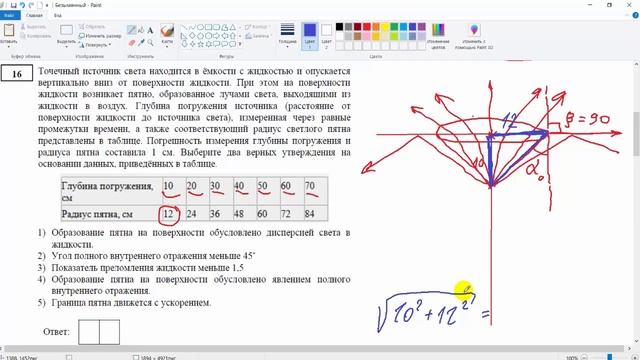
Task: Click the horizontal scrollbar at the bottom
Action: (x=314, y=349)
